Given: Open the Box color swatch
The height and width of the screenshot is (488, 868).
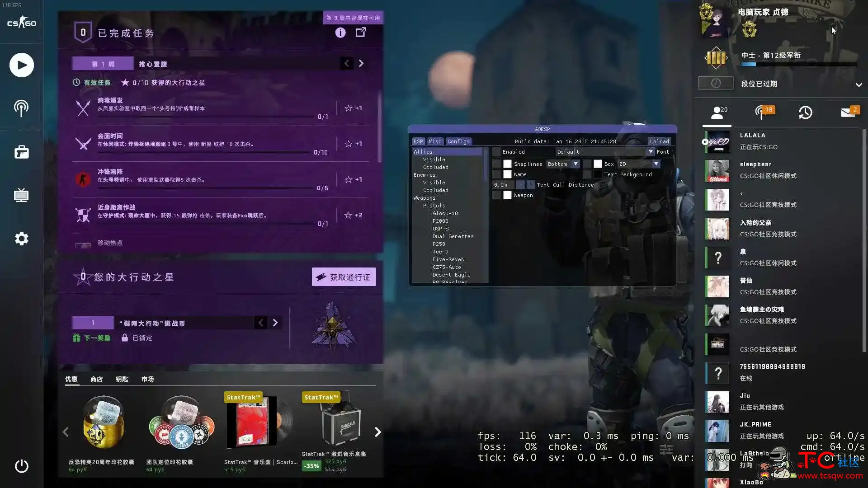Looking at the screenshot, I should pyautogui.click(x=598, y=164).
